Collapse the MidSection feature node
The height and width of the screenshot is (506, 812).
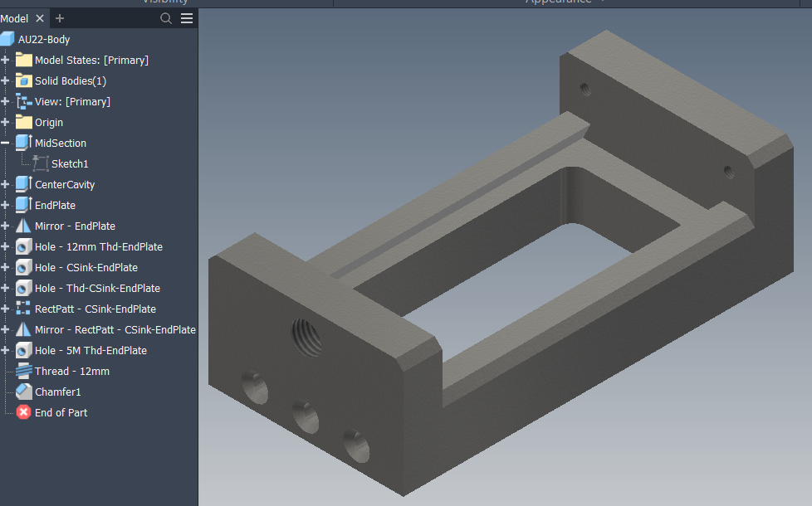point(6,142)
